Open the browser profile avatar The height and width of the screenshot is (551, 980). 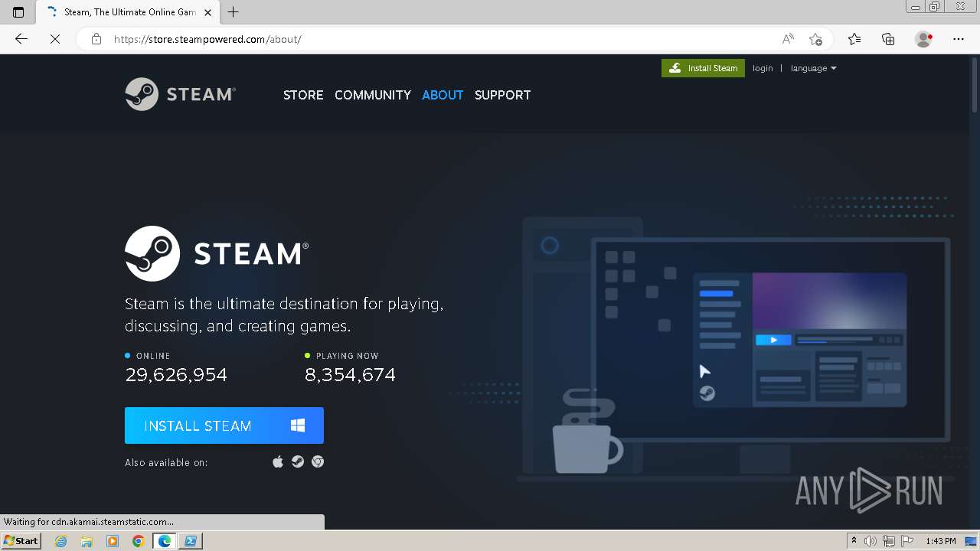pyautogui.click(x=923, y=39)
